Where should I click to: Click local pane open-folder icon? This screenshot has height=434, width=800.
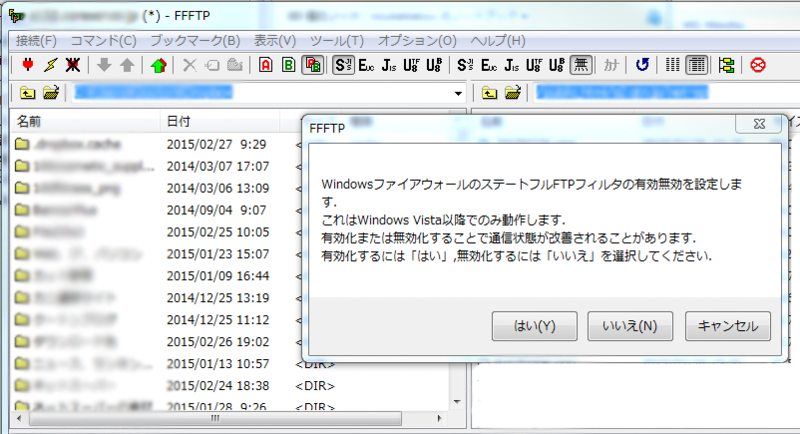(x=51, y=92)
